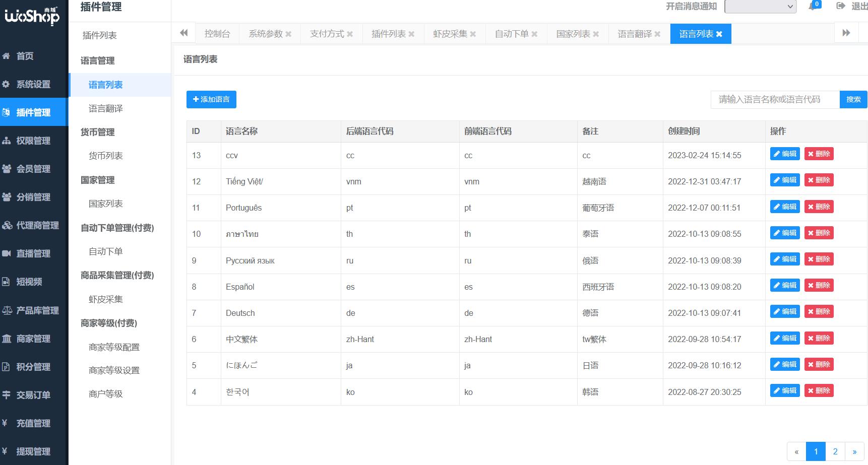Go to previous page with « arrow
Image resolution: width=868 pixels, height=465 pixels.
[796, 451]
